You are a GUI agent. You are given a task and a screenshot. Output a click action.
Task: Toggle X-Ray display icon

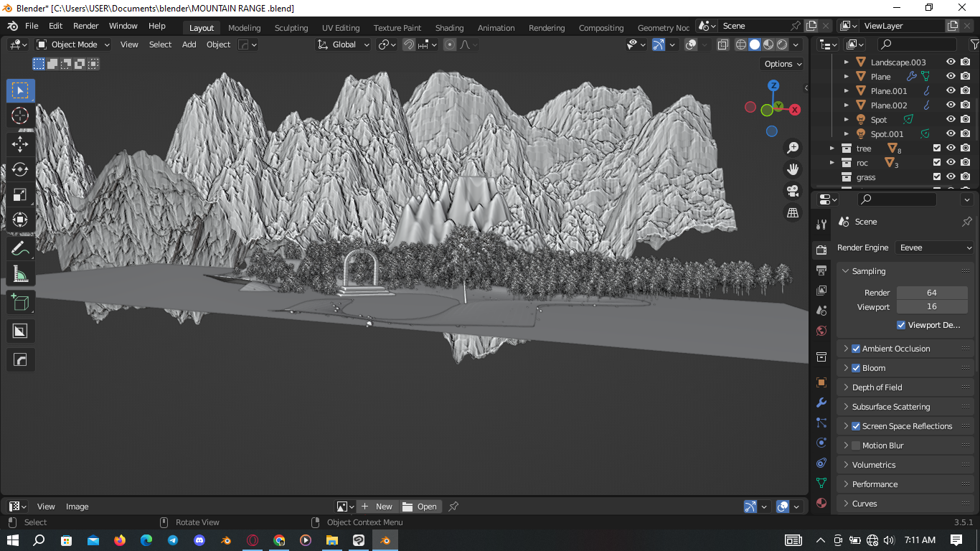tap(722, 44)
